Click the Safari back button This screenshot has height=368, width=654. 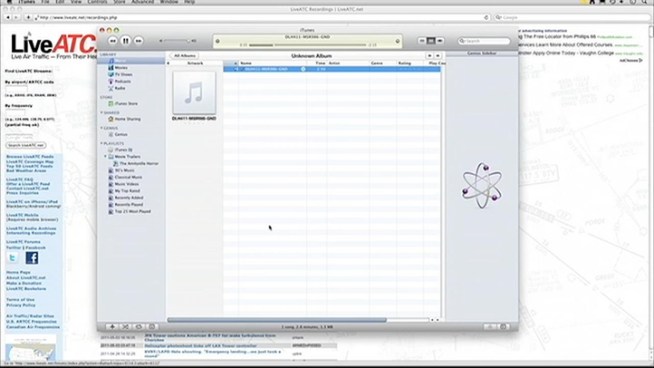tap(8, 18)
